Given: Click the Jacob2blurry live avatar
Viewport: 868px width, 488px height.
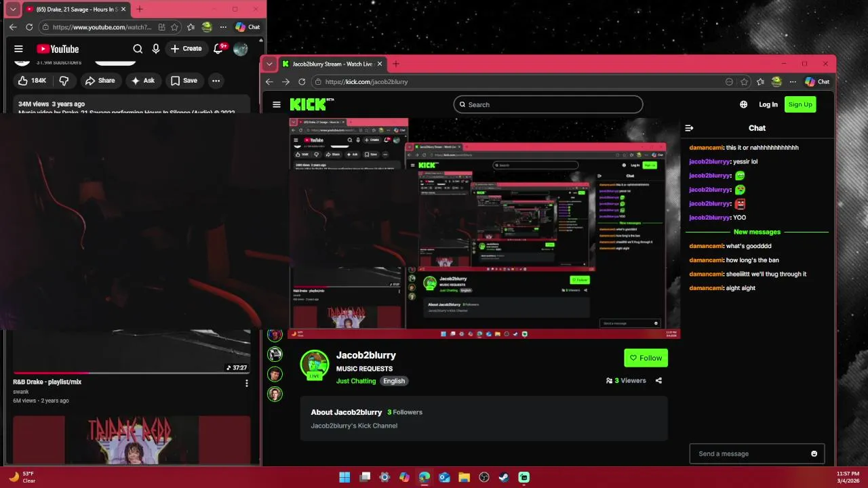Looking at the screenshot, I should click(x=315, y=365).
